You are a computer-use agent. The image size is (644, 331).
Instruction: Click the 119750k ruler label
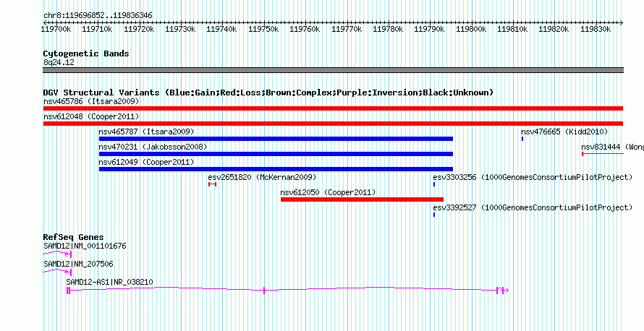(x=263, y=29)
